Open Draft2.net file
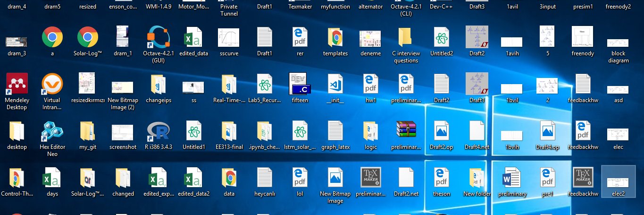Screen dimensions: 644x215 [406, 178]
